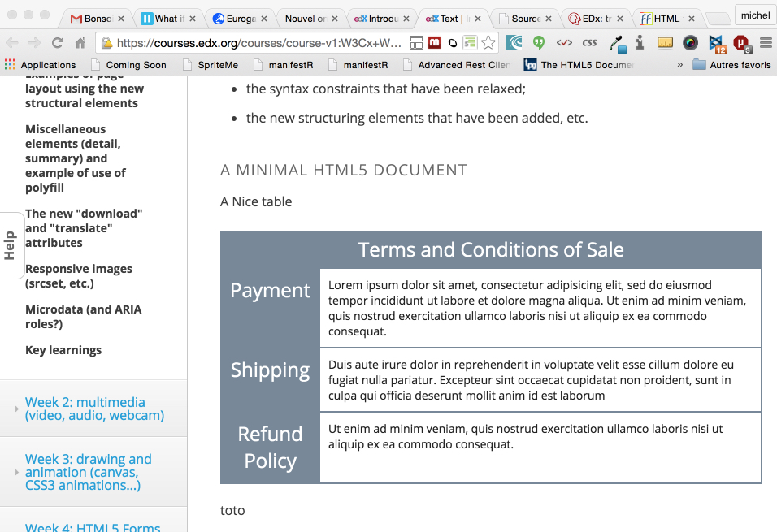The width and height of the screenshot is (777, 532).
Task: Expand Week 3 drawing and animation arrow
Action: [x=16, y=473]
